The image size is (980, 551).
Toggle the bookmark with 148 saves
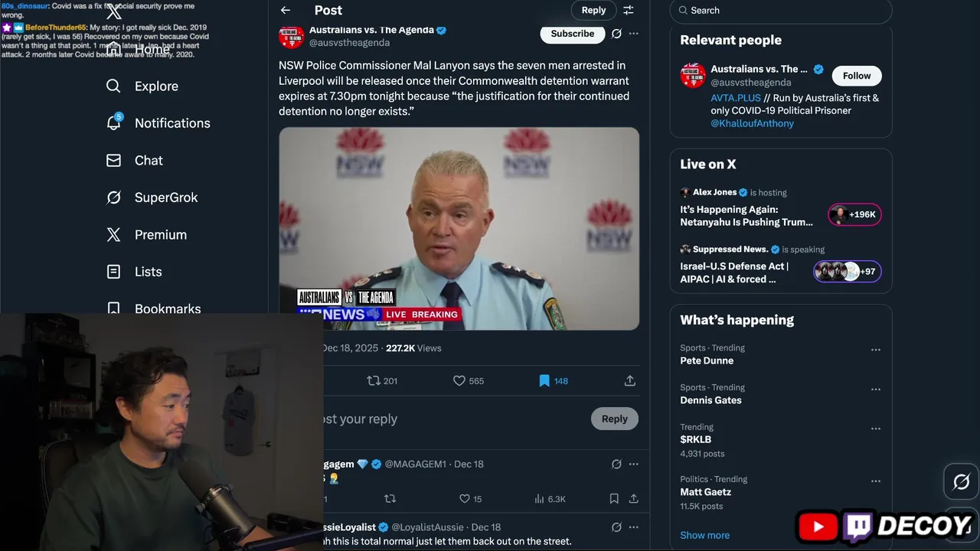click(544, 380)
